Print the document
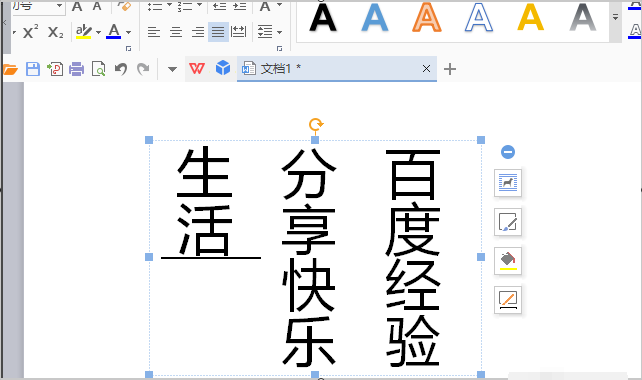This screenshot has width=642, height=380. (77, 69)
